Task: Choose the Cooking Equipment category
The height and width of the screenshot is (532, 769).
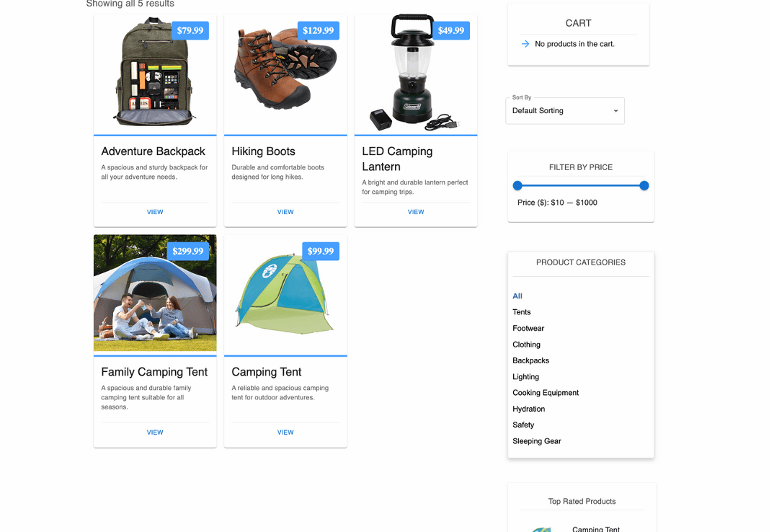Action: coord(546,393)
